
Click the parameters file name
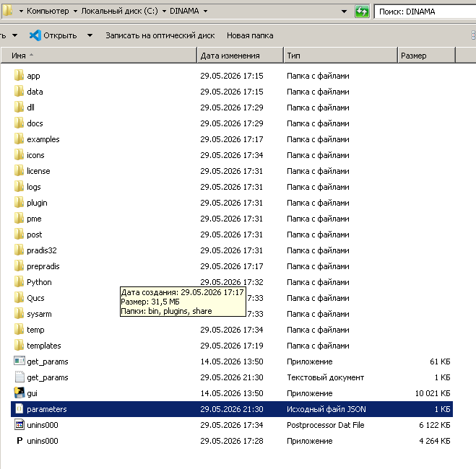(47, 409)
